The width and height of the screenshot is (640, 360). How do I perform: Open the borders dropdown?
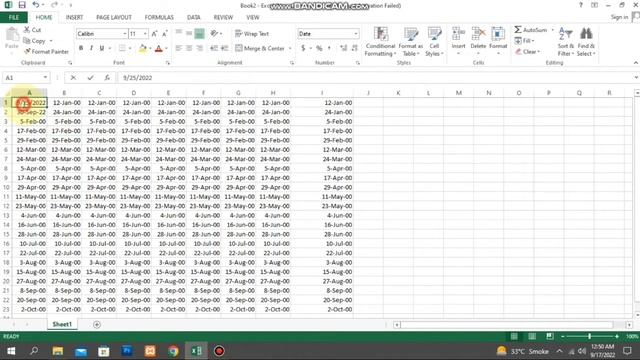[130, 48]
